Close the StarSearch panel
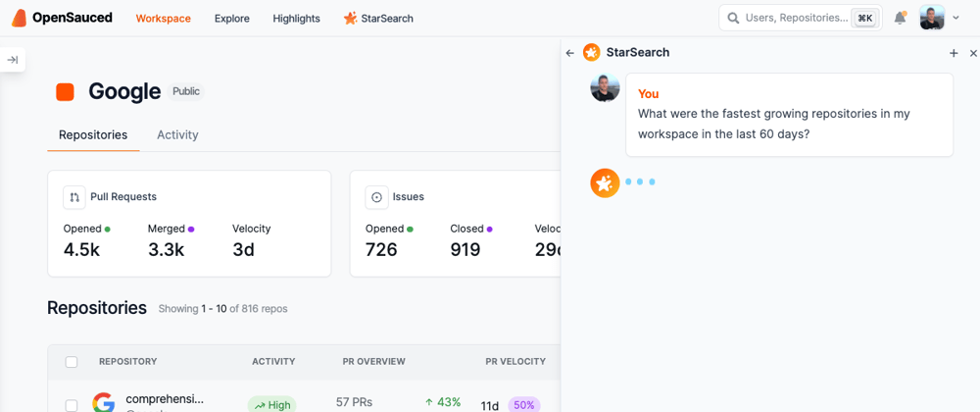This screenshot has width=980, height=412. tap(973, 53)
